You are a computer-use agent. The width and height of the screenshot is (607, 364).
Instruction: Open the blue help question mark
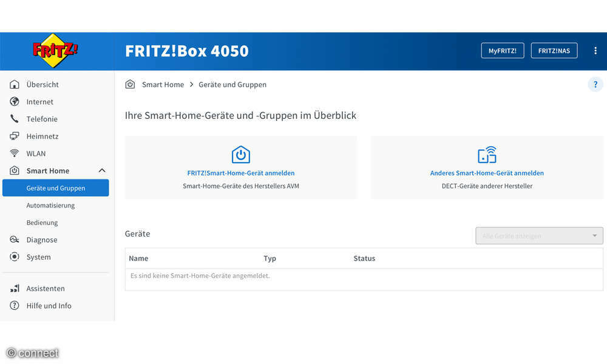pos(595,84)
